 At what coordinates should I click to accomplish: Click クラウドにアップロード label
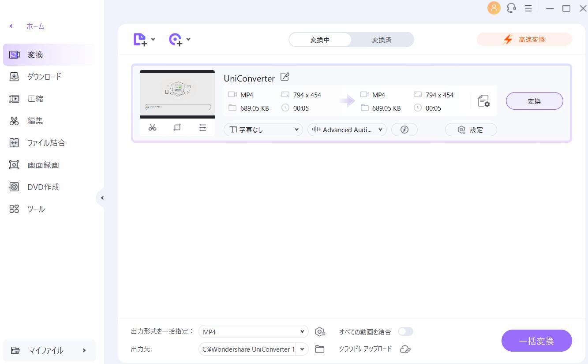point(365,349)
